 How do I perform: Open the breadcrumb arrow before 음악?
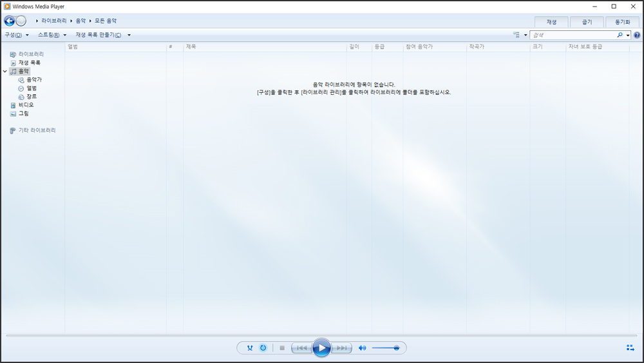[x=71, y=21]
